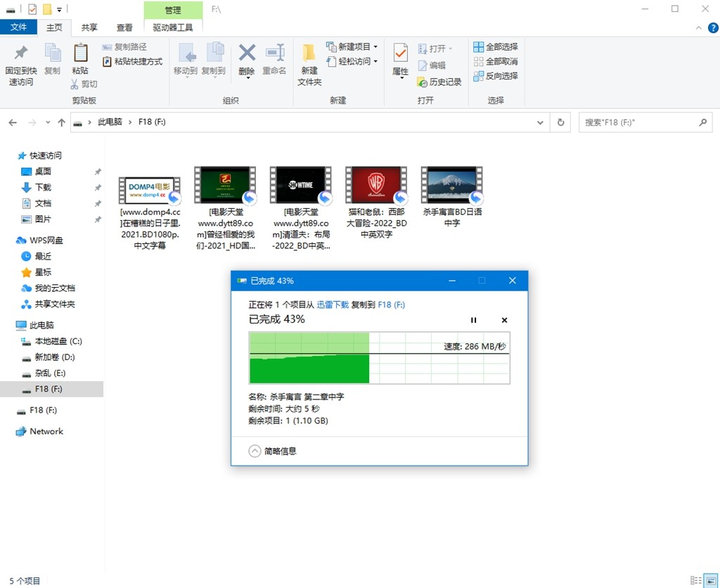Collapse the 简略信息 details section

[x=255, y=451]
